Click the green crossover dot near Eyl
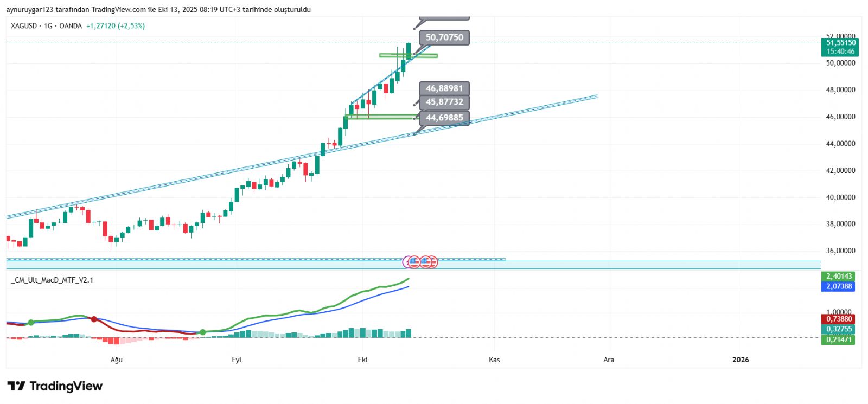Screen dimensions: 868x404 pyautogui.click(x=202, y=332)
